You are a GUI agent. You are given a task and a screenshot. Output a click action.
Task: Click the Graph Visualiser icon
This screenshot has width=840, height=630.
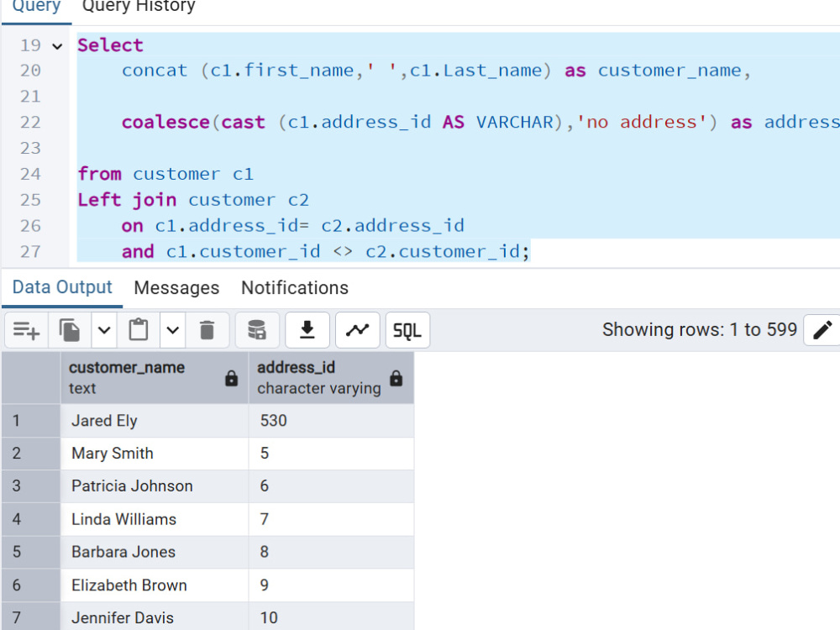point(357,330)
